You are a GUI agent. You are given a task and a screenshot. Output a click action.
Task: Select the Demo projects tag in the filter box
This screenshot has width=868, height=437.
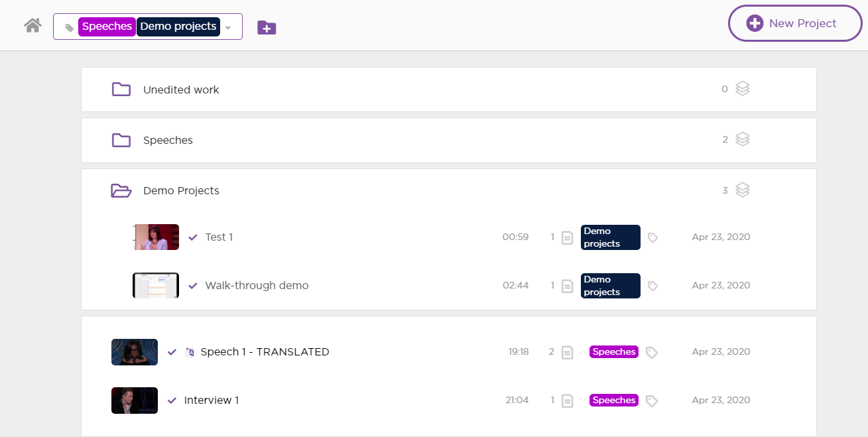tap(178, 27)
